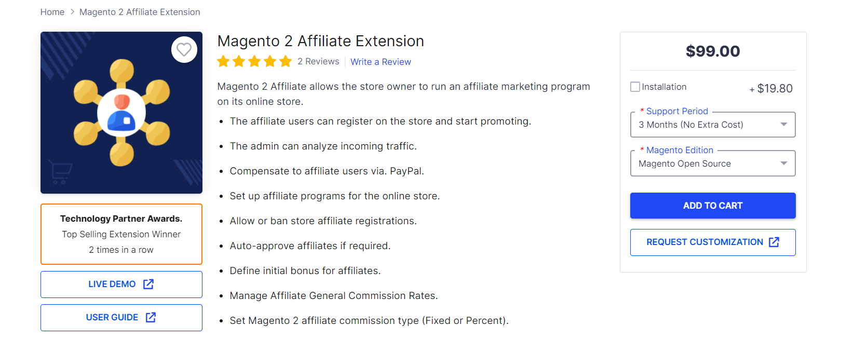The width and height of the screenshot is (868, 352).
Task: Open the Magento Edition dropdown
Action: [712, 163]
